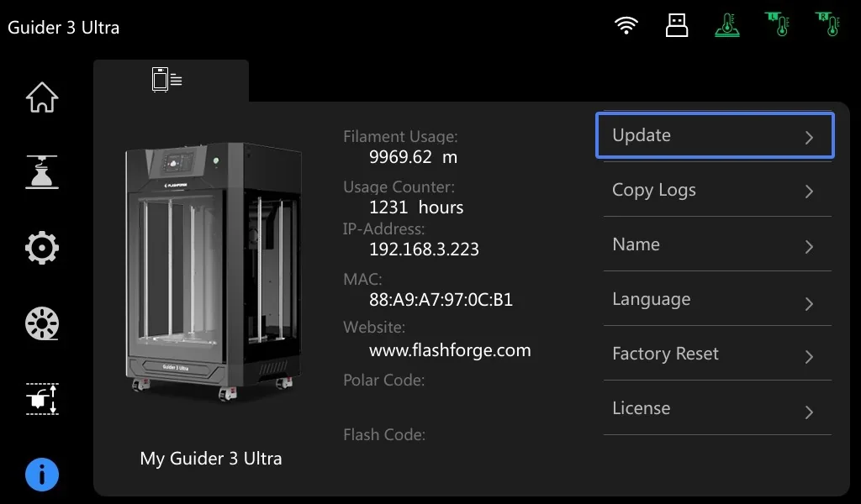Select the platform adjustment sidebar icon
The width and height of the screenshot is (861, 504).
click(41, 399)
